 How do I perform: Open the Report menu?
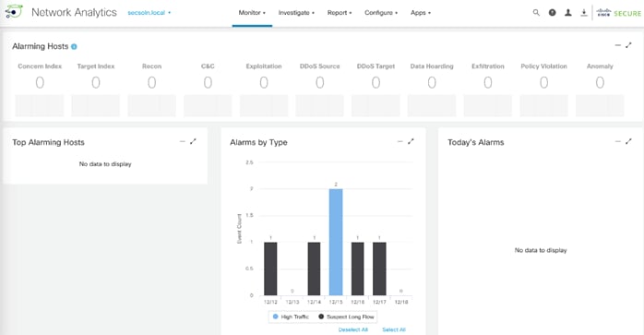point(340,13)
